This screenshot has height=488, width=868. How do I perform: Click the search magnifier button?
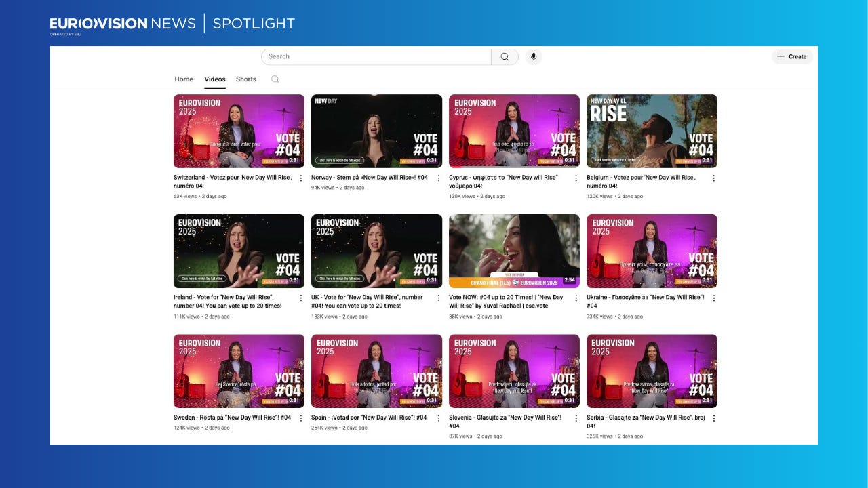coord(505,57)
